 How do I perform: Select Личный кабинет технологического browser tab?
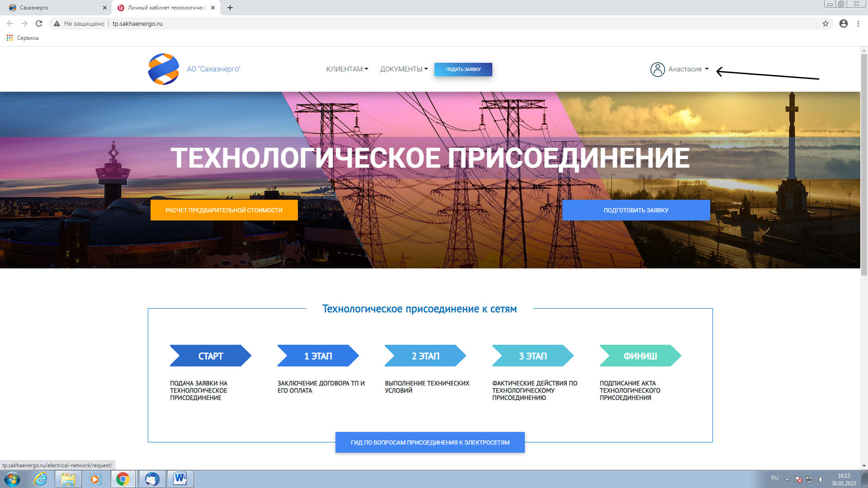coord(165,8)
